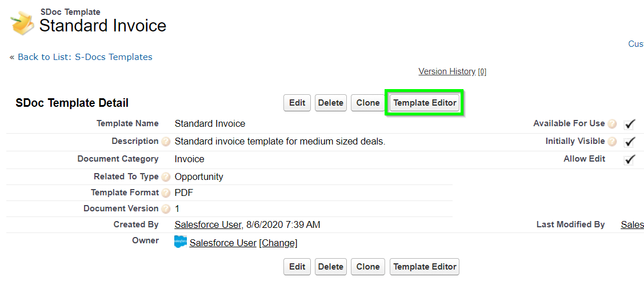Go back to S-Docs Templates list
Screen dimensions: 644x281
coord(85,57)
